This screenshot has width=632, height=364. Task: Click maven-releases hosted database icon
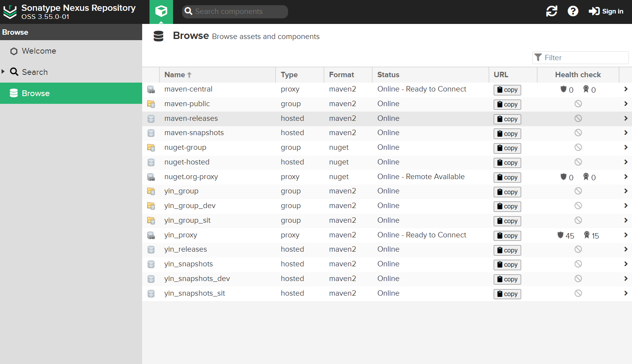pos(151,119)
